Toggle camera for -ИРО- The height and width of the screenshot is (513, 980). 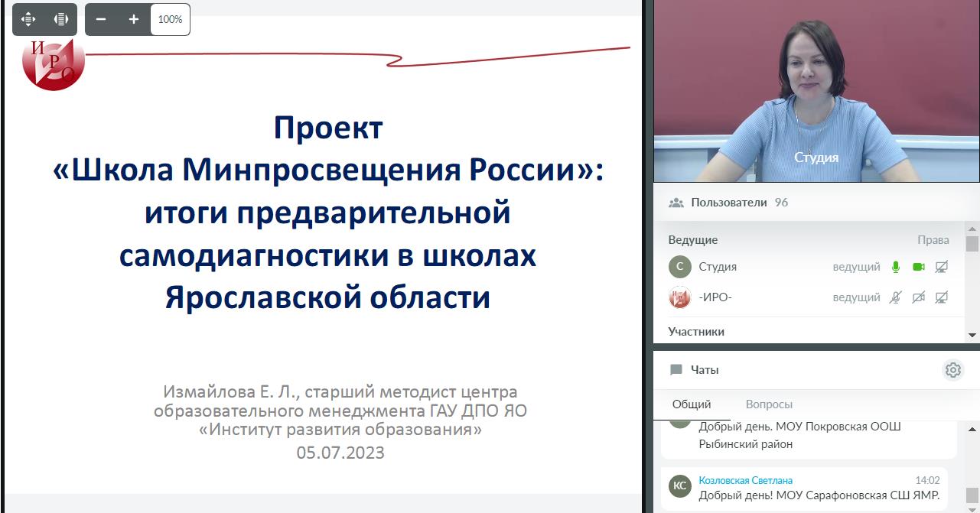(919, 297)
